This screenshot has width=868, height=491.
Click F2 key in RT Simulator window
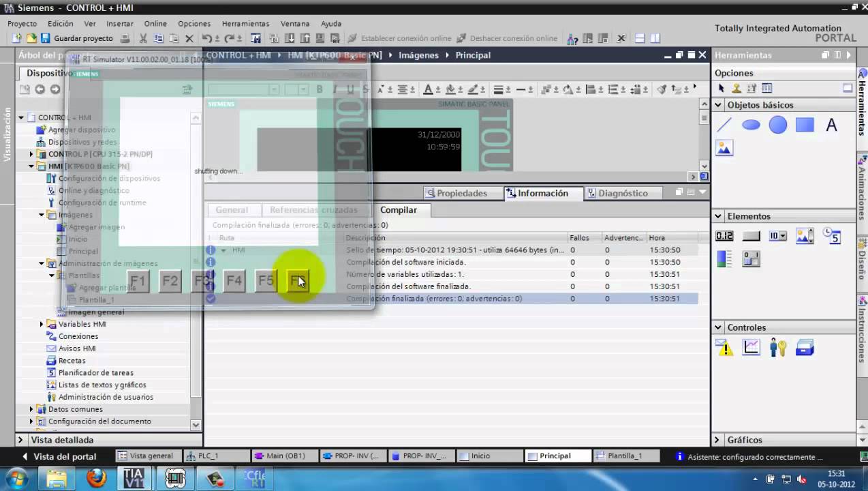(x=170, y=280)
